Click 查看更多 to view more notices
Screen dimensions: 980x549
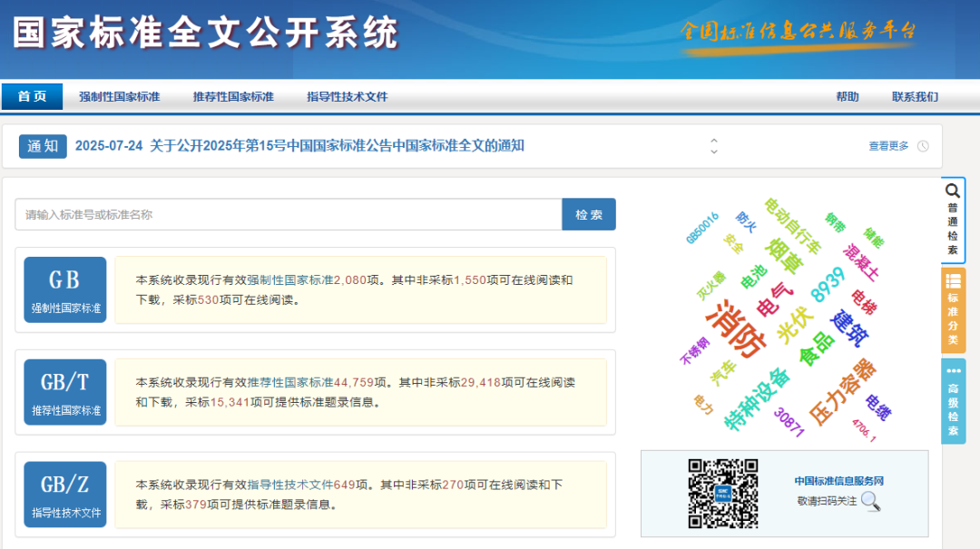click(888, 146)
